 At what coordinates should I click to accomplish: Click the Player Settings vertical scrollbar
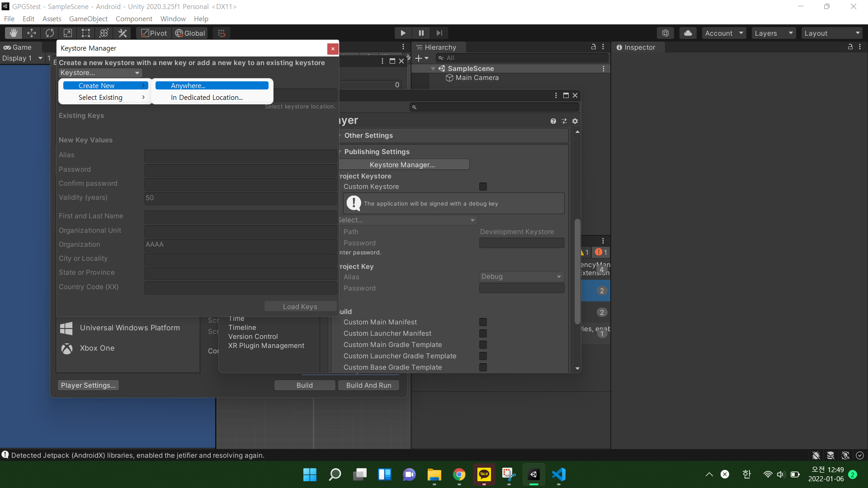tap(577, 271)
